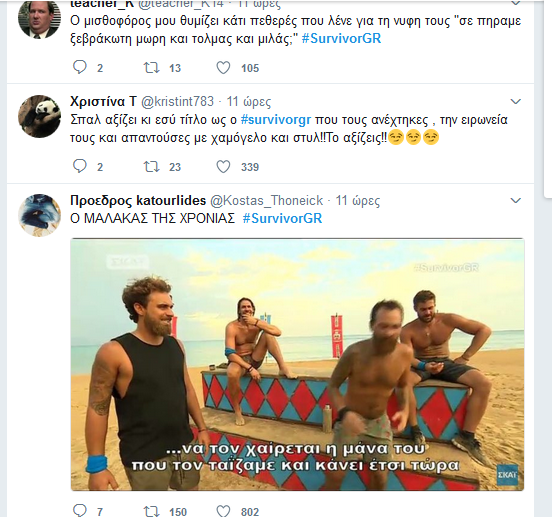Open @Kostas_Thoneick profile handle

(x=266, y=201)
